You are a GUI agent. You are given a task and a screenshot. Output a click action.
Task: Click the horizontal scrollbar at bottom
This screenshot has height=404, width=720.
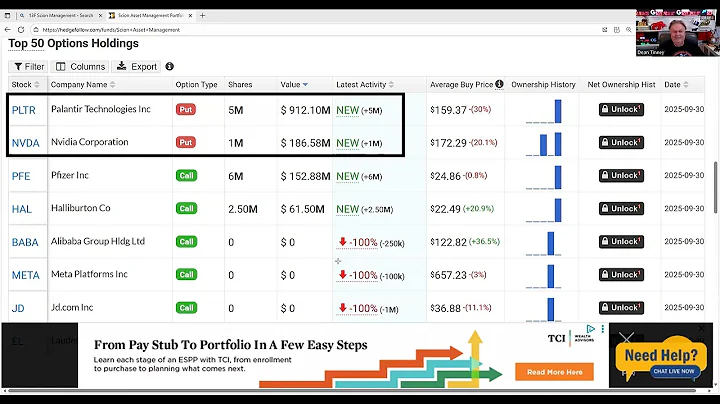point(353,391)
